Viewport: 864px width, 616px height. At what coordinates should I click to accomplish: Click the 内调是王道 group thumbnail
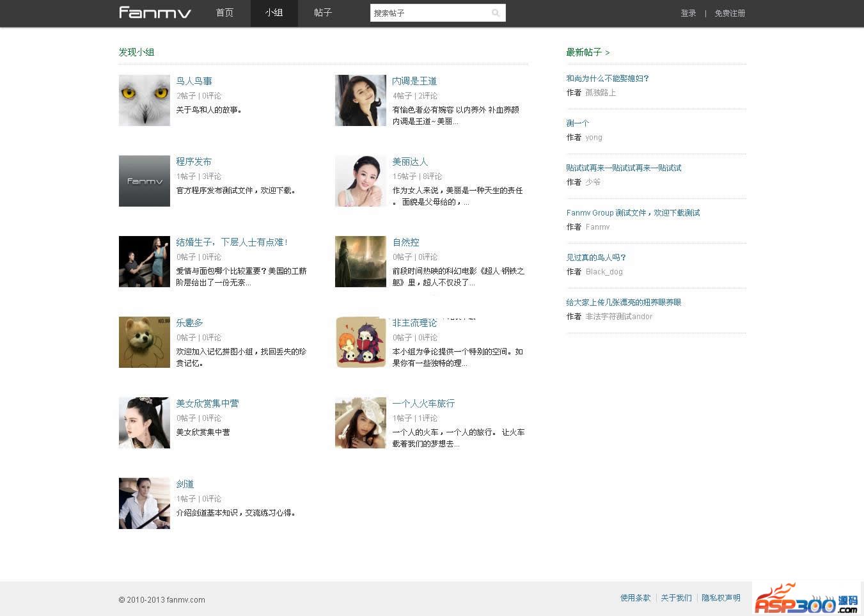coord(361,100)
